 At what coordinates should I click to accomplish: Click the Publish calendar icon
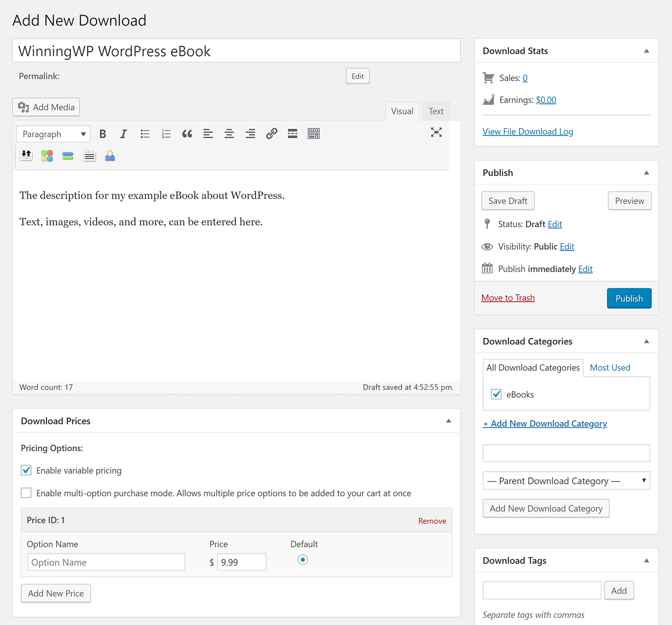point(487,268)
